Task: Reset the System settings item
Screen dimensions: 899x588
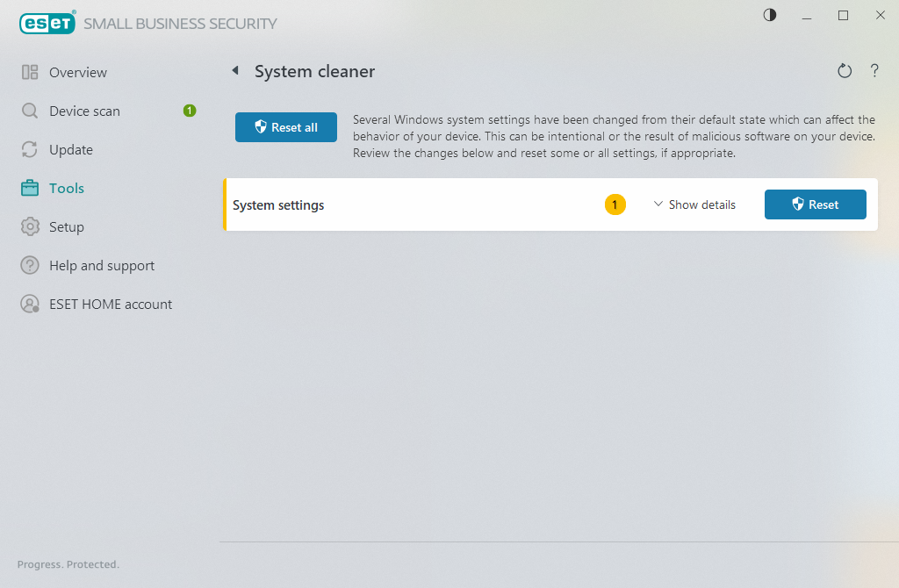Action: click(816, 204)
